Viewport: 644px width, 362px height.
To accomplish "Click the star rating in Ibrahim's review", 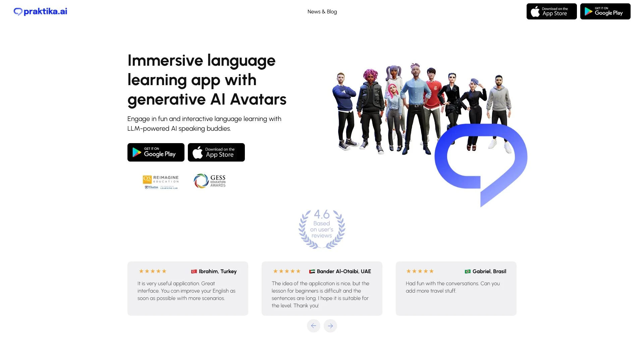I will 152,271.
